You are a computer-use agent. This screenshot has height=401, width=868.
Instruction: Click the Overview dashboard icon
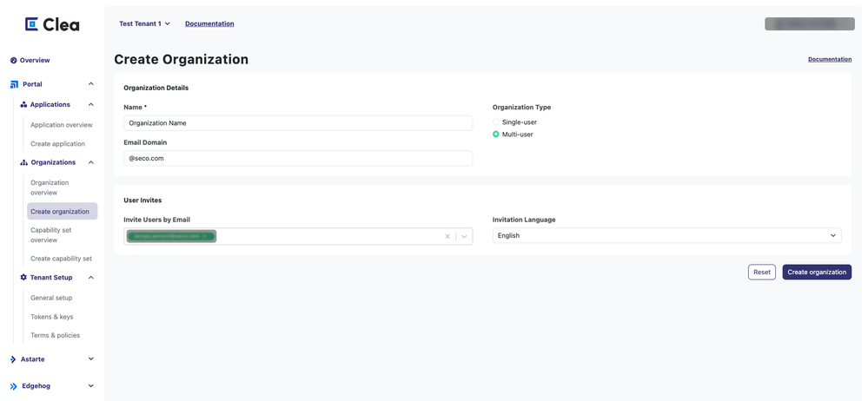coord(14,61)
